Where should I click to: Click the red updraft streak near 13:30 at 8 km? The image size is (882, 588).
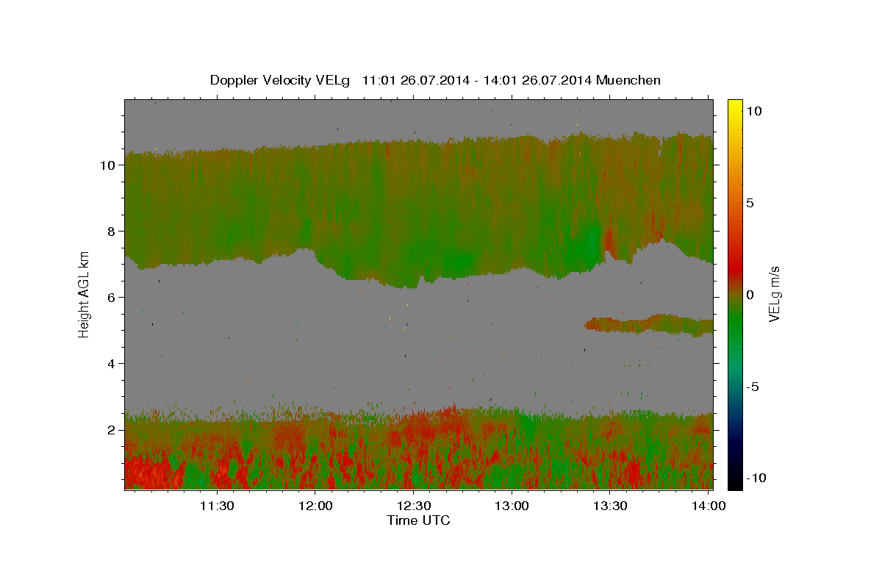(609, 241)
